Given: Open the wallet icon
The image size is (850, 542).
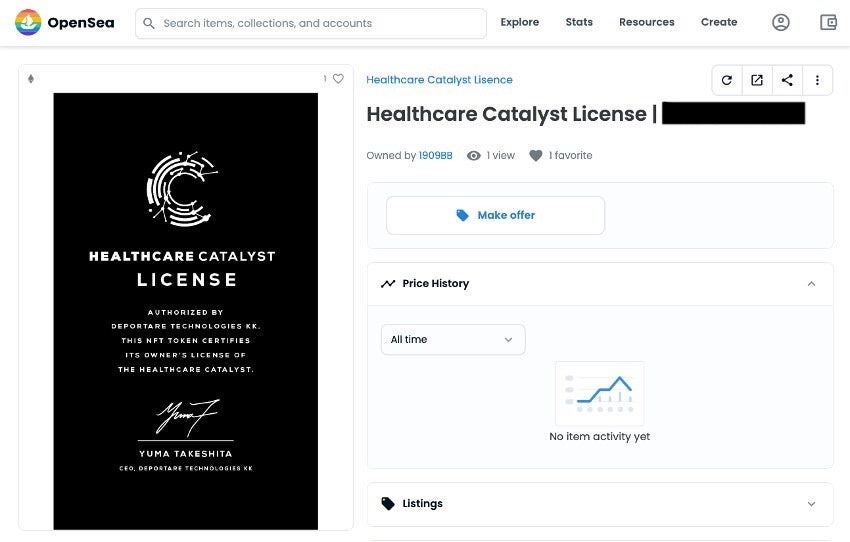Looking at the screenshot, I should (x=828, y=22).
